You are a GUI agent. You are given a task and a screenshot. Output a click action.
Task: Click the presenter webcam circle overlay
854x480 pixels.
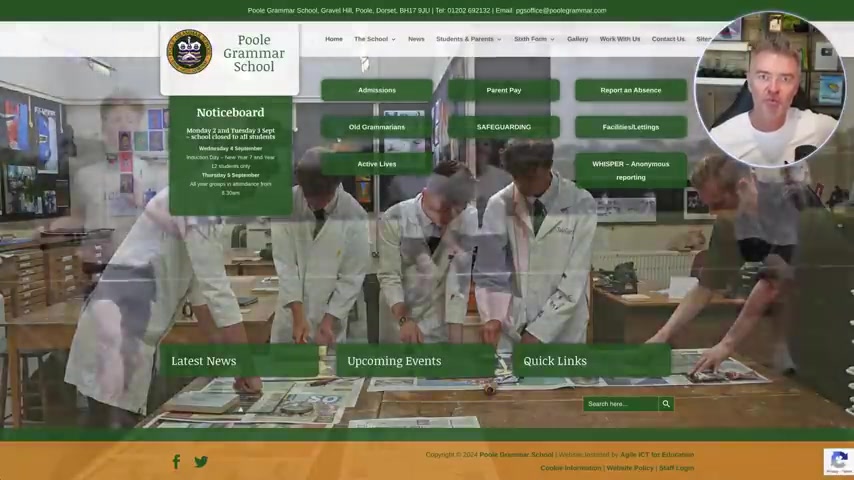click(x=770, y=88)
